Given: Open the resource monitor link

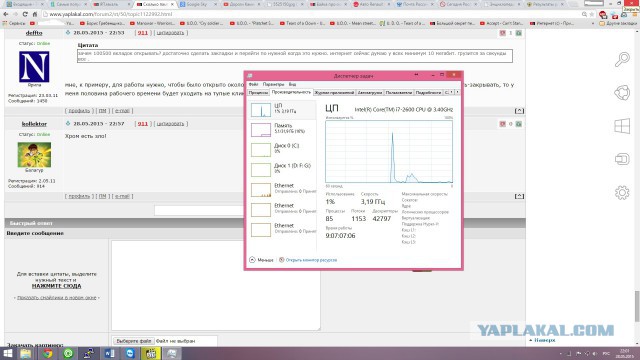Looking at the screenshot, I should 311,260.
